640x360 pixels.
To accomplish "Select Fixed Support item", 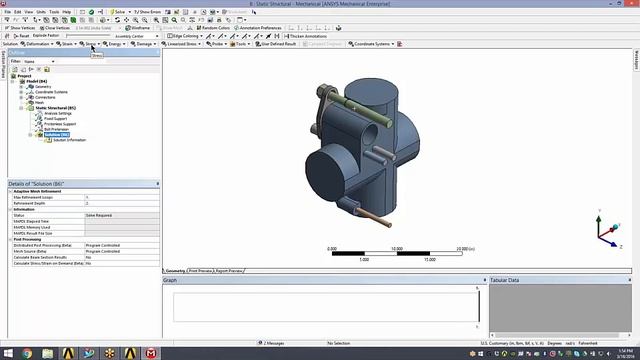I will coord(56,118).
